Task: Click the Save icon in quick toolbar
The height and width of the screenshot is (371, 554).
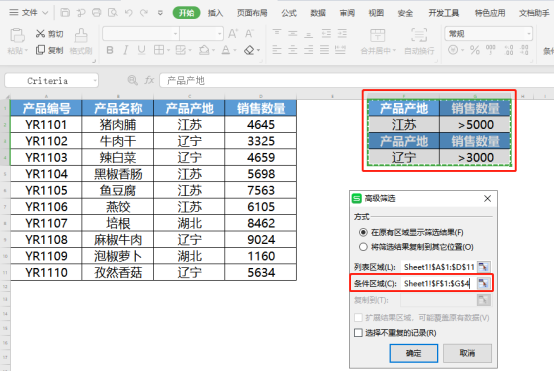Action: coord(65,13)
